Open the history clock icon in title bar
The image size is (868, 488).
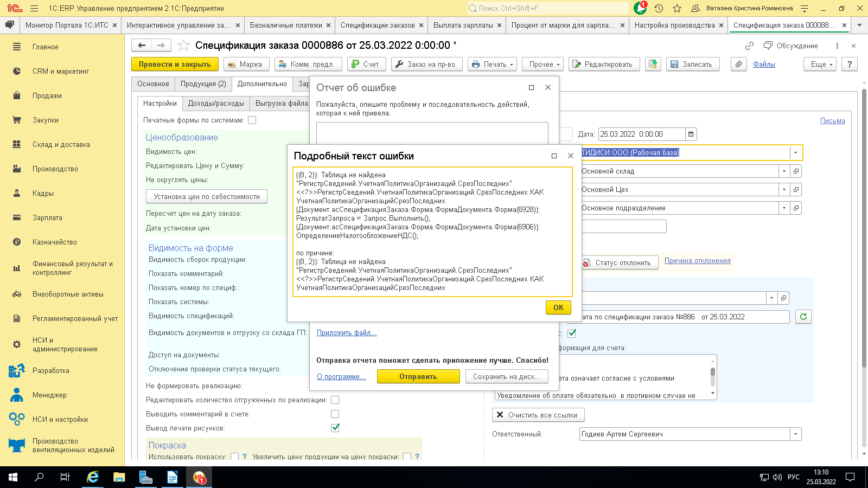(x=659, y=8)
